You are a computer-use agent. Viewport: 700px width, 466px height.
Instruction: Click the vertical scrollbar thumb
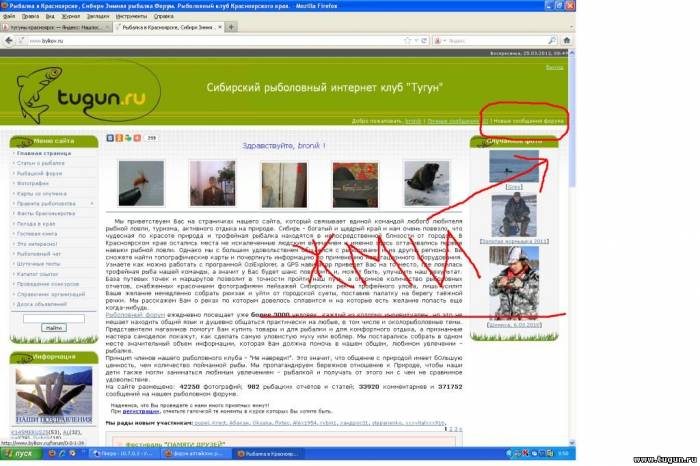point(572,122)
